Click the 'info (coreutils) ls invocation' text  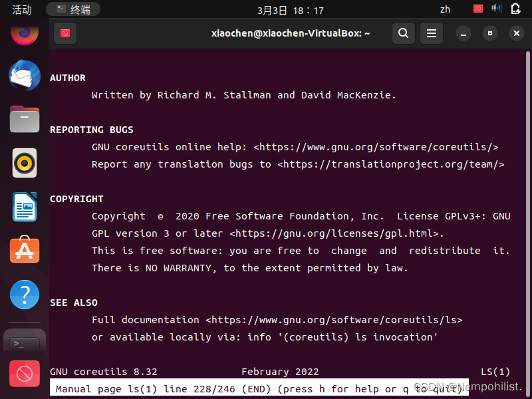pos(342,337)
